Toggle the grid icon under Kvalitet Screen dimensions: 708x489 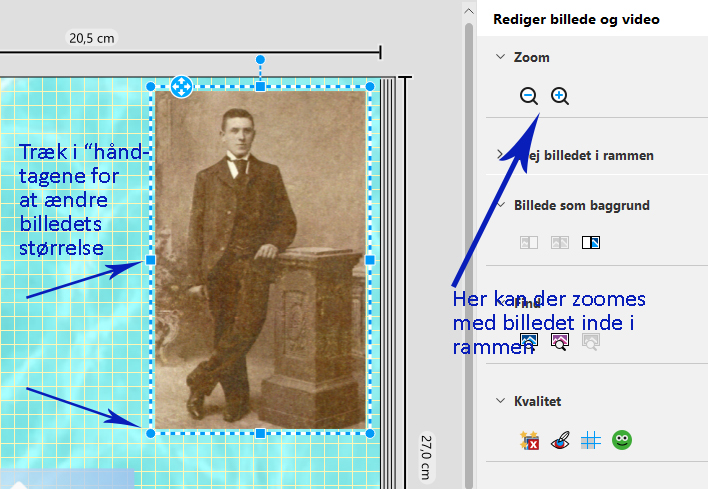(591, 440)
